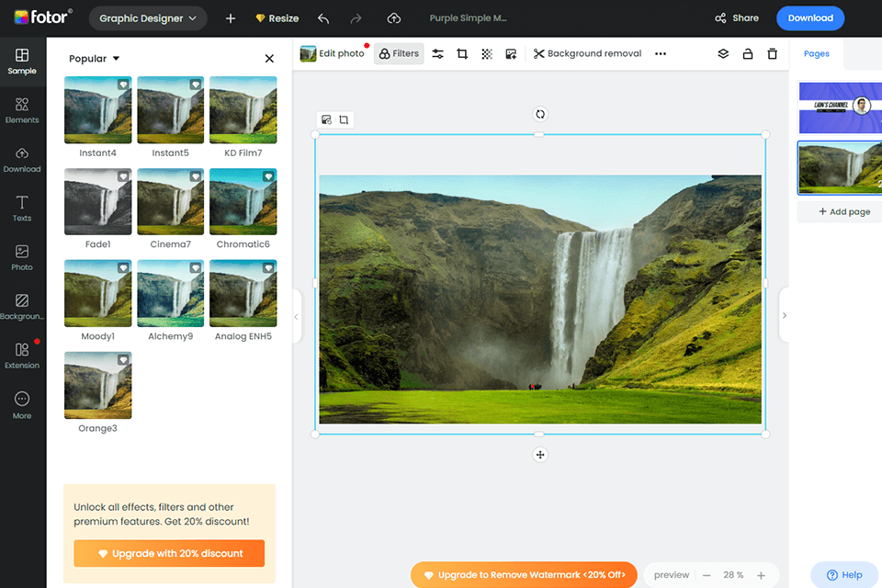Apply the Analog ENH5 filter thumbnail

pos(243,293)
